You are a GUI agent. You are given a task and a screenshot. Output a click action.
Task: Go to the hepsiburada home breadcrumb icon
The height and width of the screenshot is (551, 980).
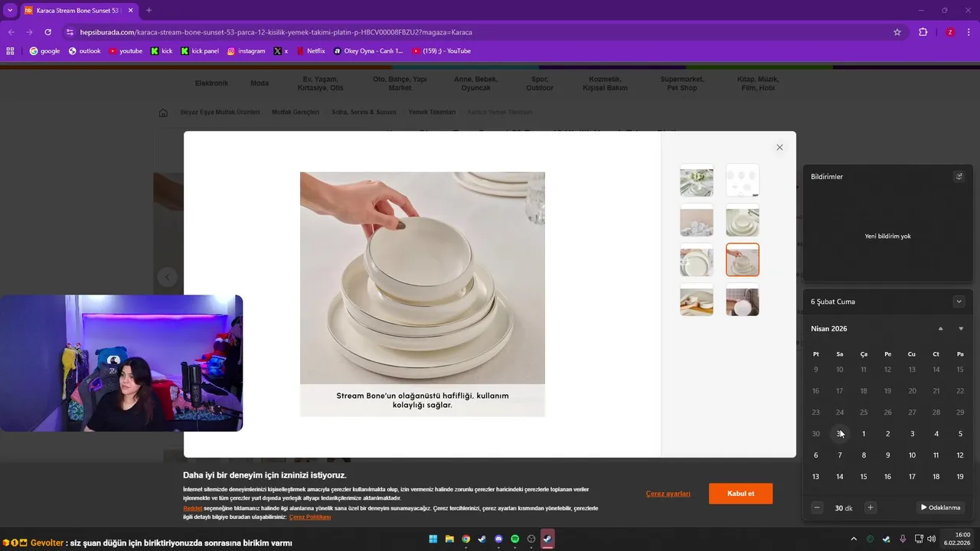(163, 112)
